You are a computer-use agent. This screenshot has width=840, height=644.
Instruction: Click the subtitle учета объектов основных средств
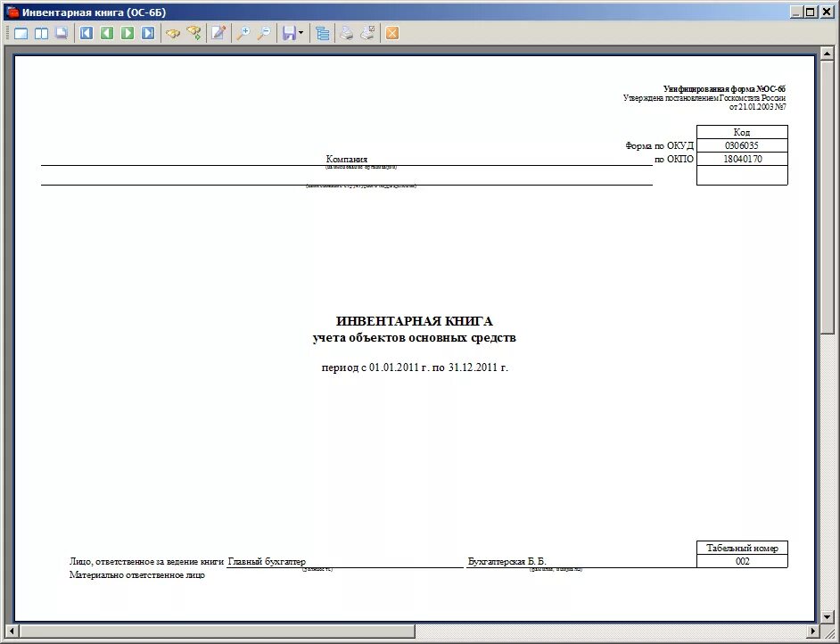pyautogui.click(x=414, y=337)
